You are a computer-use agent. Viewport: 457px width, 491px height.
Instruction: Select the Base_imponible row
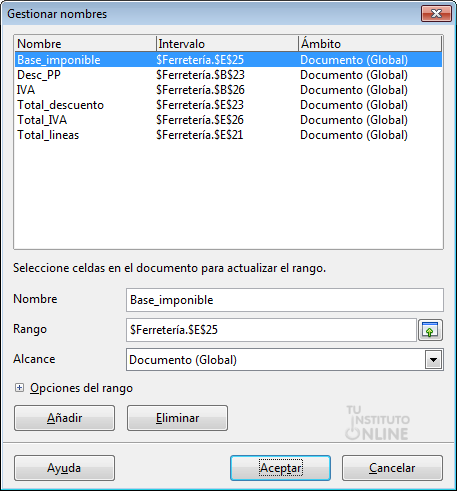click(x=228, y=60)
